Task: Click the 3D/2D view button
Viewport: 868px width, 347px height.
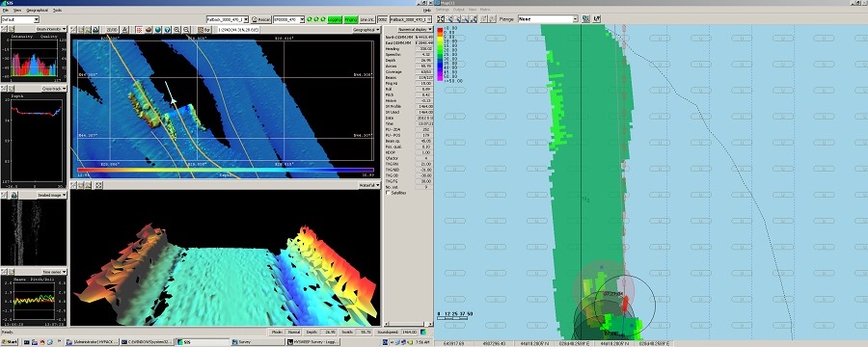Action: coord(113,29)
